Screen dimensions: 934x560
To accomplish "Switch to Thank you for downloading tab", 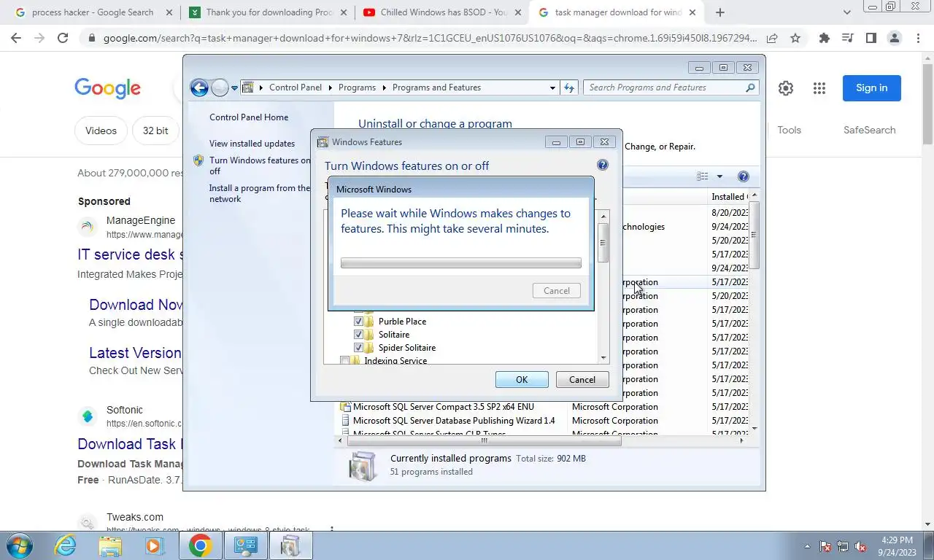I will [x=267, y=12].
